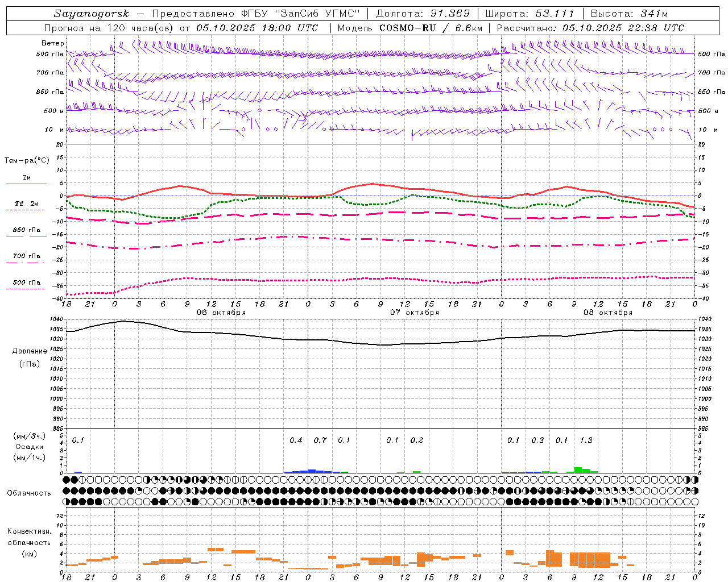This screenshot has height=582, width=728.
Task: Click the (мм/3ч.) precipitation unit label
Action: coord(30,436)
